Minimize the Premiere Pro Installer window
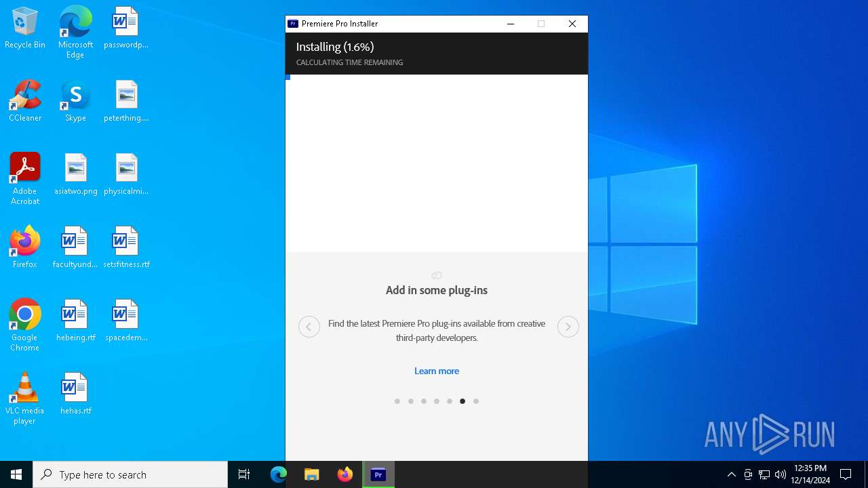The image size is (868, 488). tap(511, 24)
